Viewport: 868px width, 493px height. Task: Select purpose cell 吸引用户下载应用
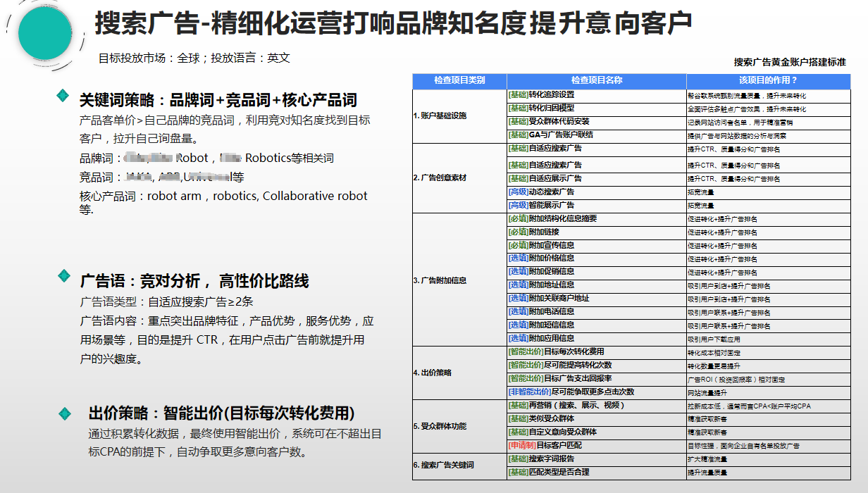pyautogui.click(x=769, y=339)
